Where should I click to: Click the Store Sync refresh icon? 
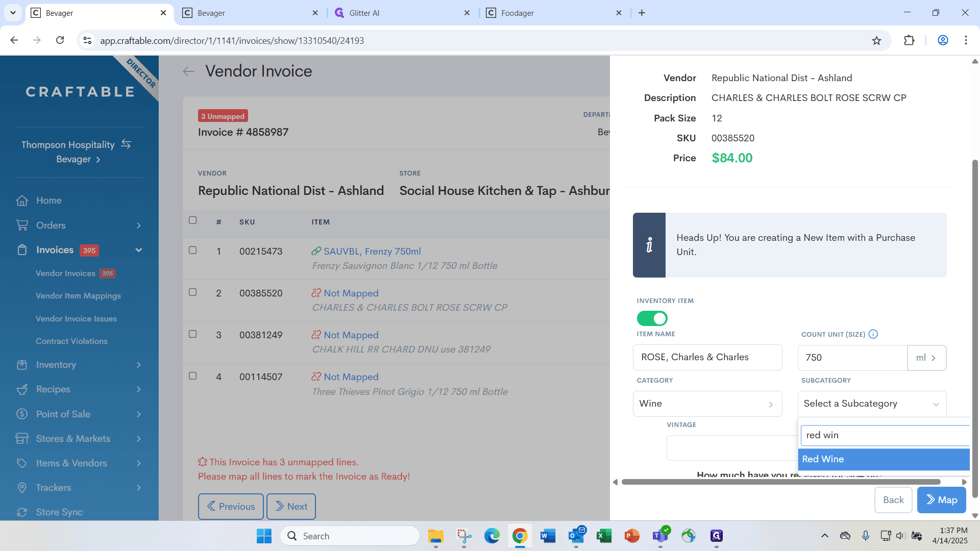22,512
